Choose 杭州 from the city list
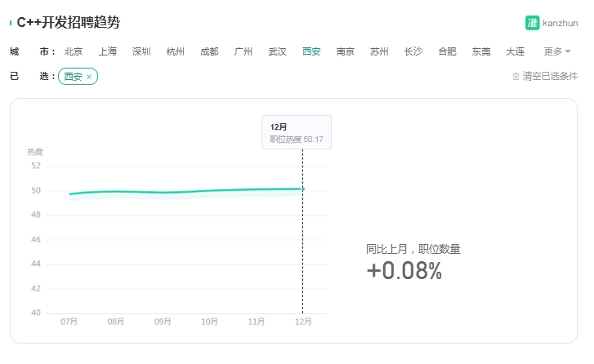The height and width of the screenshot is (364, 594). (x=176, y=51)
